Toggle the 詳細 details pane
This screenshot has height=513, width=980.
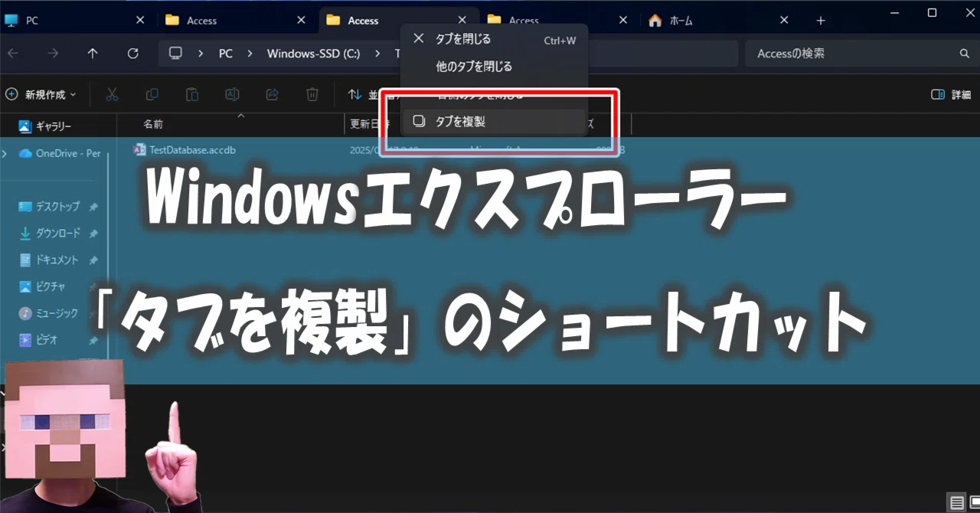tap(951, 94)
